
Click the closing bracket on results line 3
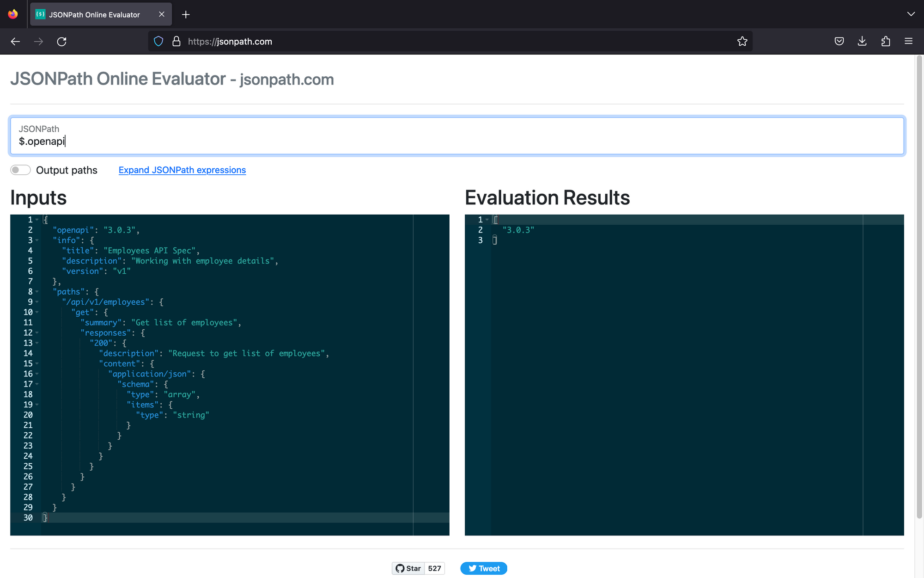coord(495,240)
